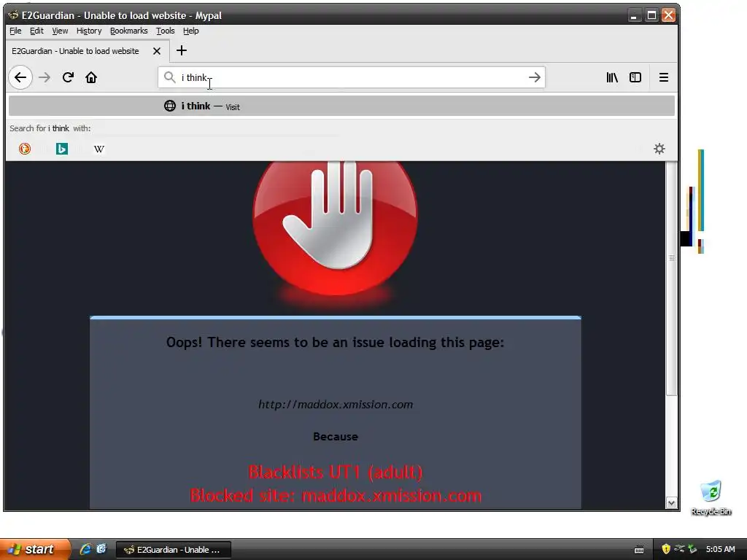The image size is (747, 560).
Task: Click the blocked URL http://maddox.xmission.com text
Action: tap(336, 404)
